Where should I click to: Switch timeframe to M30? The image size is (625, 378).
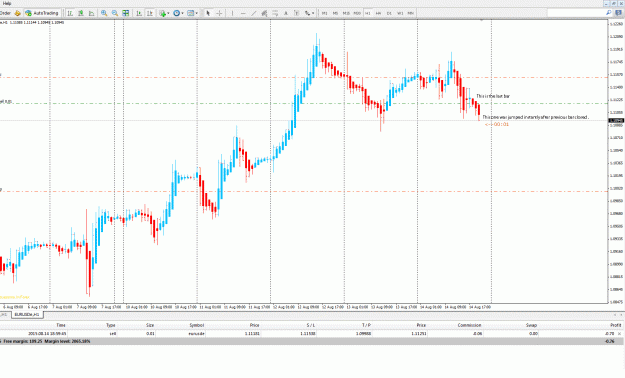[357, 13]
